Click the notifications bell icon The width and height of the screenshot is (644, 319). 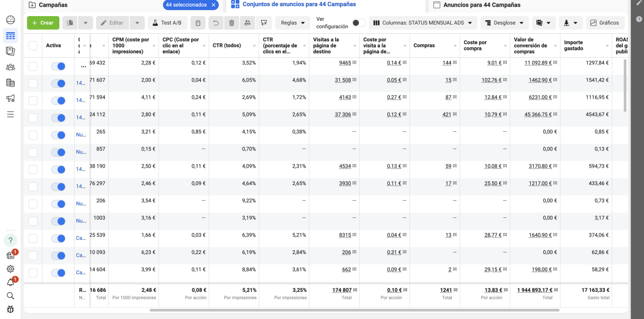click(11, 283)
